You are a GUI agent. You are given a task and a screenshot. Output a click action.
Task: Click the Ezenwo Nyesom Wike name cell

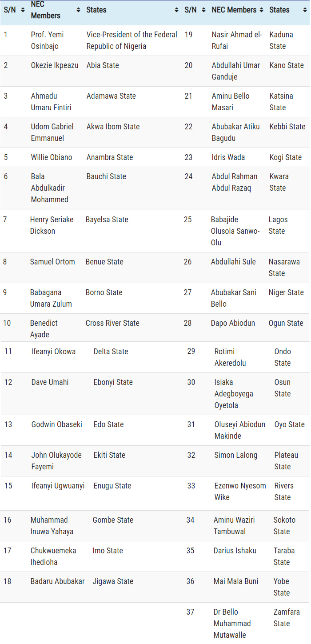click(x=240, y=492)
